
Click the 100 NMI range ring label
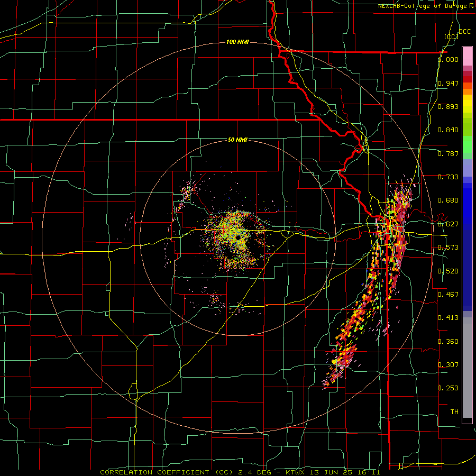pyautogui.click(x=237, y=42)
